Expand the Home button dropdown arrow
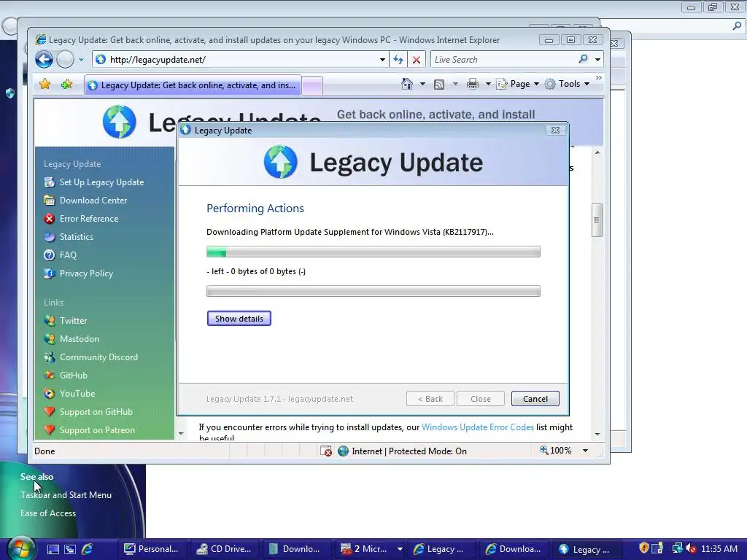This screenshot has height=560, width=747. pyautogui.click(x=422, y=85)
